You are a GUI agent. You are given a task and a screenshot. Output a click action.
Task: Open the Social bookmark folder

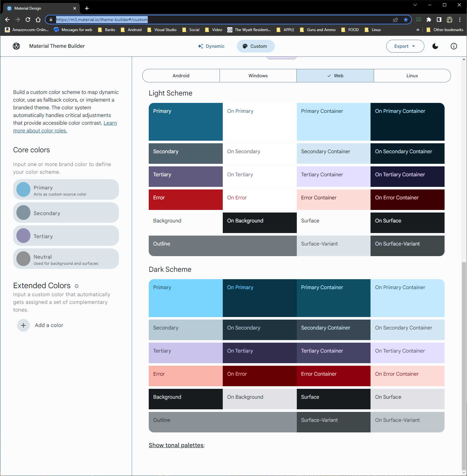191,30
